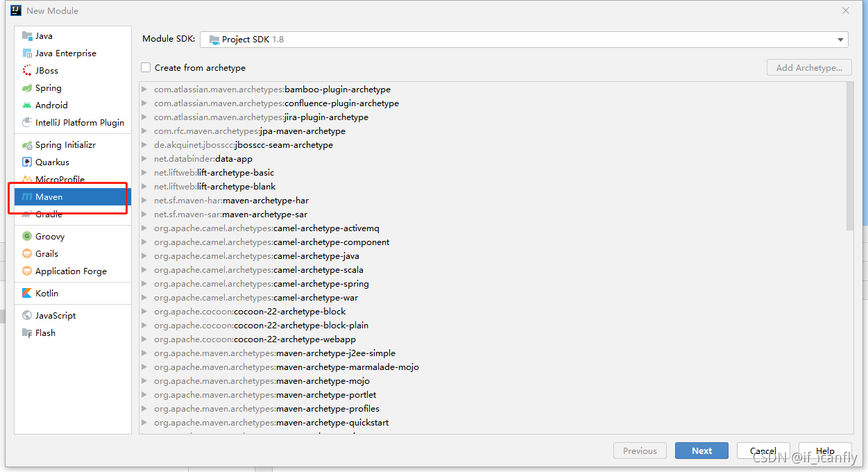The width and height of the screenshot is (868, 472).
Task: Click the Spring Initializr icon
Action: tap(27, 145)
